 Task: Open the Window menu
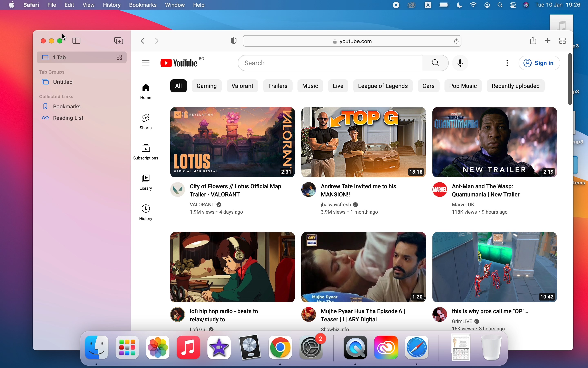175,5
